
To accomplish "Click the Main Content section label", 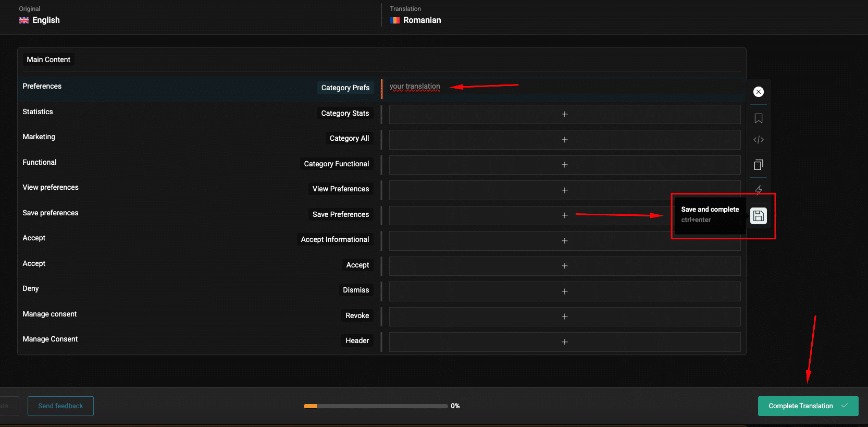I will (48, 59).
